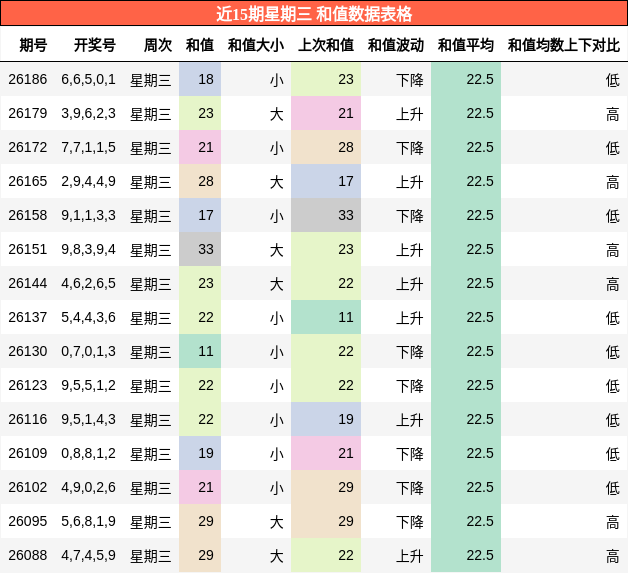Select the 和值大小 column header
Screen dimensions: 628x573
pos(256,45)
